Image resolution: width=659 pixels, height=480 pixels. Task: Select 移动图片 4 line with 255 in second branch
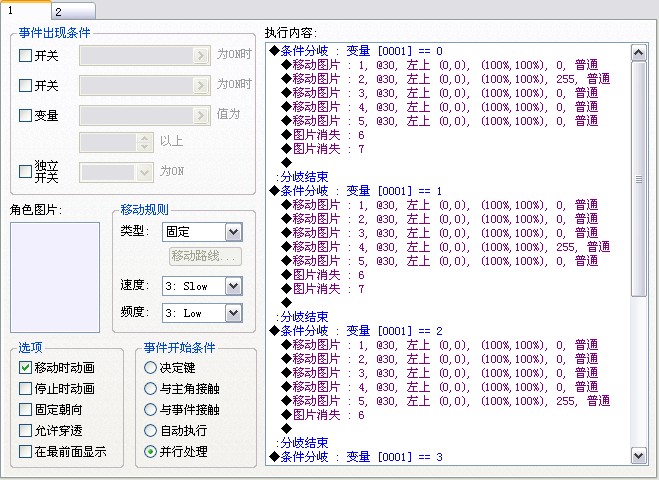(445, 247)
